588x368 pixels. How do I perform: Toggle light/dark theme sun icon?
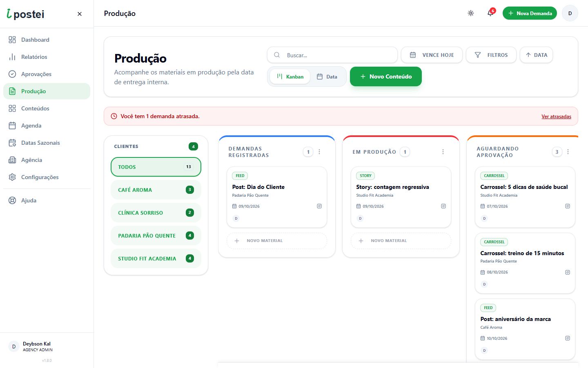pos(471,13)
